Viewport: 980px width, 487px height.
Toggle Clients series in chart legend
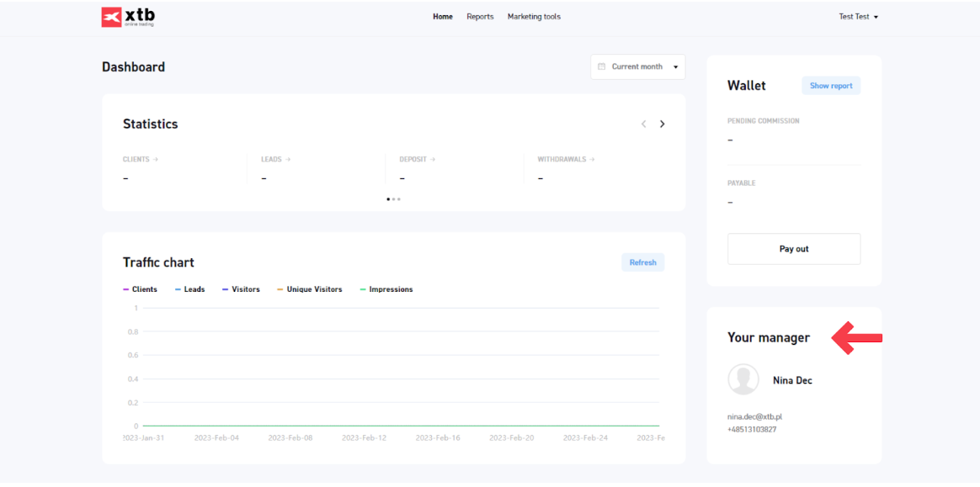point(140,289)
